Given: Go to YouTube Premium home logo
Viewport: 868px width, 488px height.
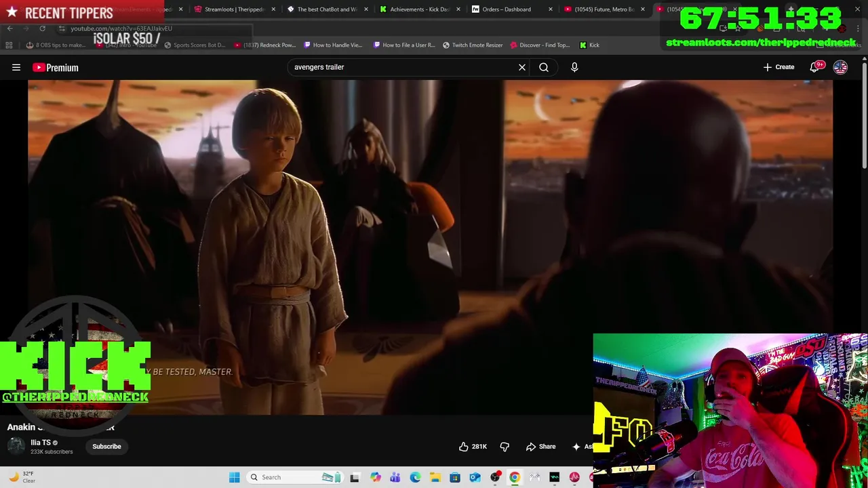Looking at the screenshot, I should (x=55, y=67).
